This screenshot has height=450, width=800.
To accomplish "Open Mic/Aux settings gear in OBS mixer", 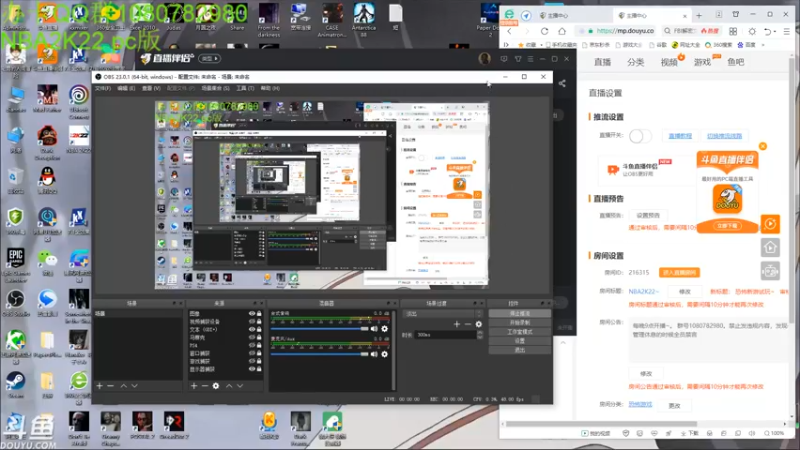I will (385, 354).
